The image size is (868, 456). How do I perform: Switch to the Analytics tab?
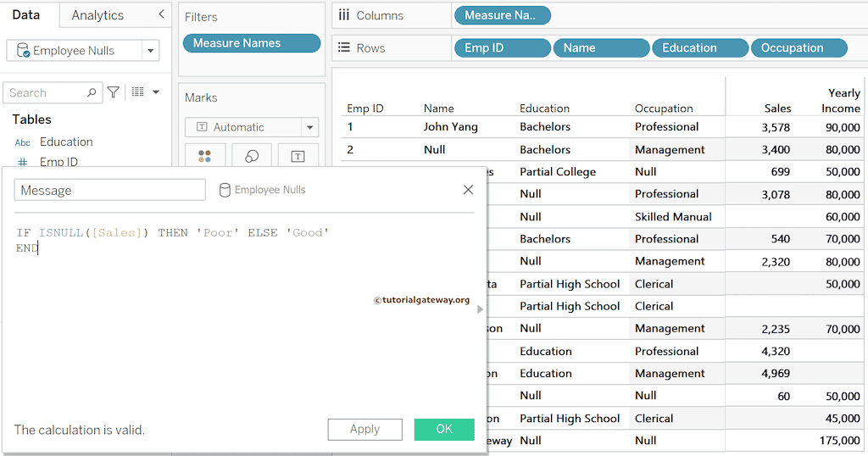pyautogui.click(x=97, y=15)
